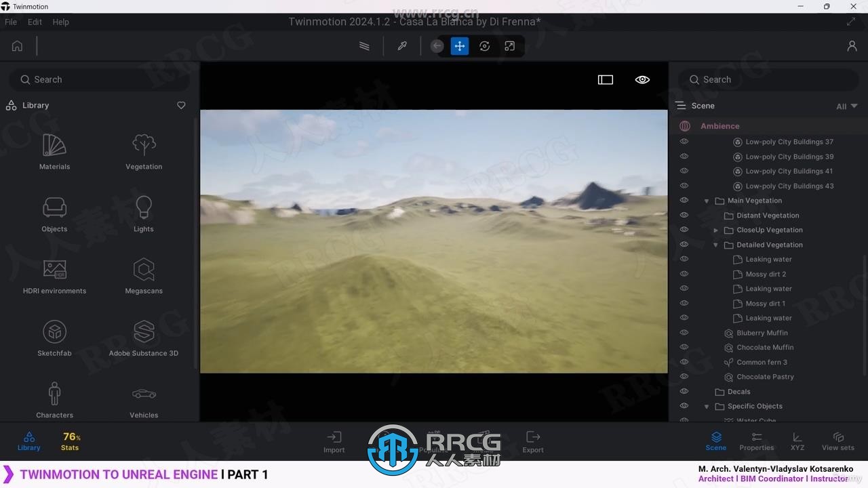Image resolution: width=868 pixels, height=488 pixels.
Task: Open the File menu
Action: 11,22
